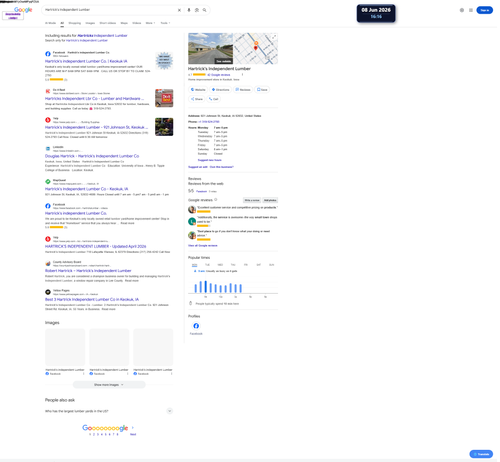Click 'Own this business?' link
This screenshot has height=462, width=500.
222,167
